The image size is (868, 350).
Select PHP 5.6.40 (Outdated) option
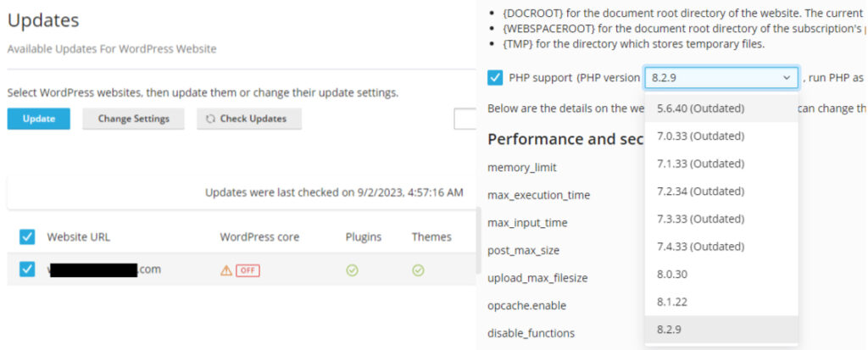click(700, 108)
